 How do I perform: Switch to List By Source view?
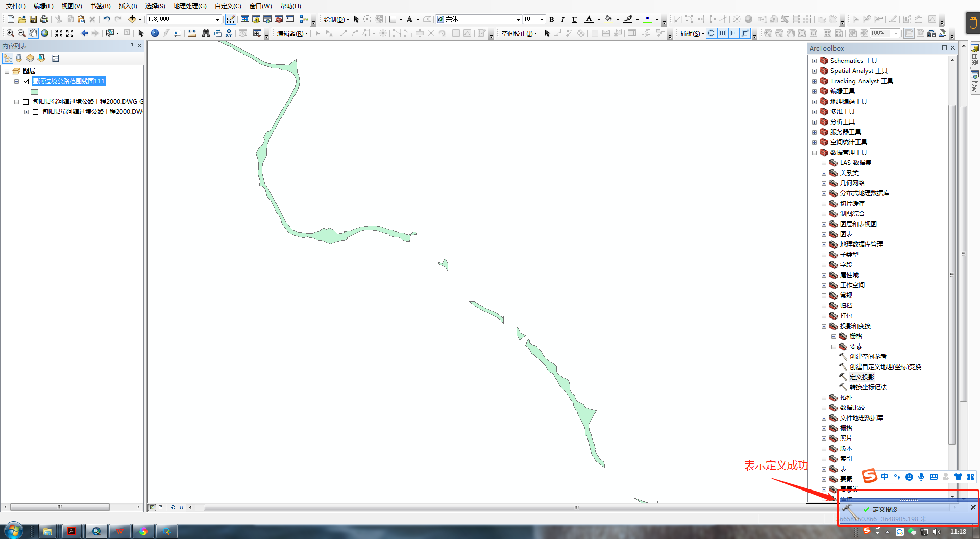coord(19,58)
